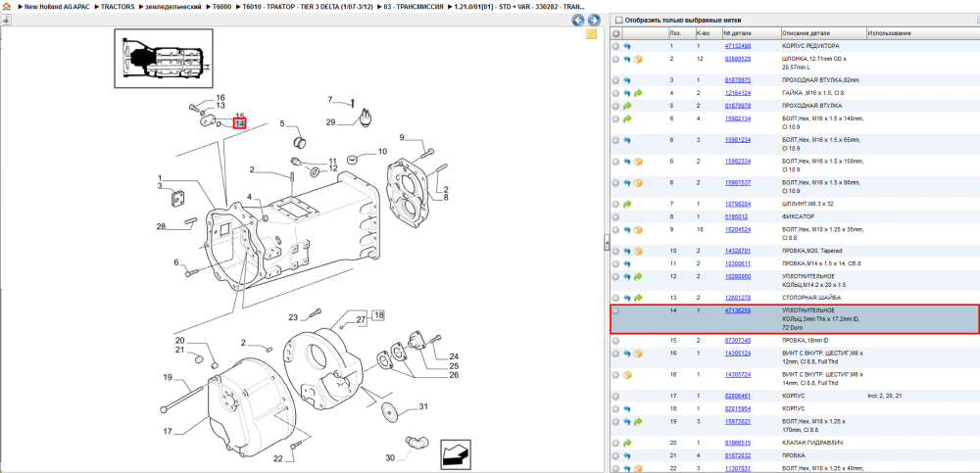
Task: Open 'TRACTORS' breadcrumb
Action: click(x=118, y=6)
